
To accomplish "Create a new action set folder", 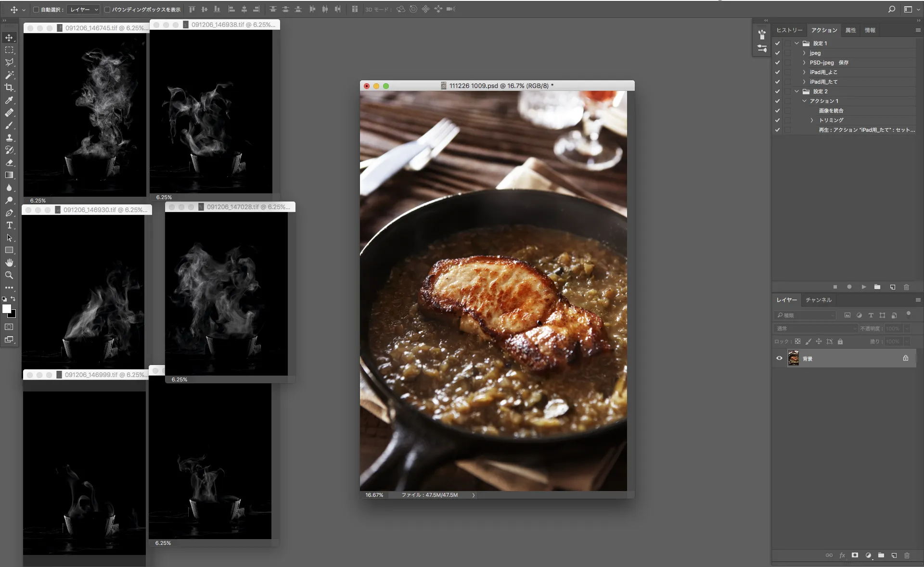I will coord(877,287).
